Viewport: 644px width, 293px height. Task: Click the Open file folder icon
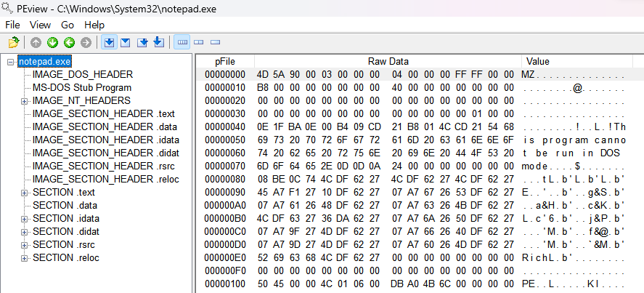pos(14,42)
